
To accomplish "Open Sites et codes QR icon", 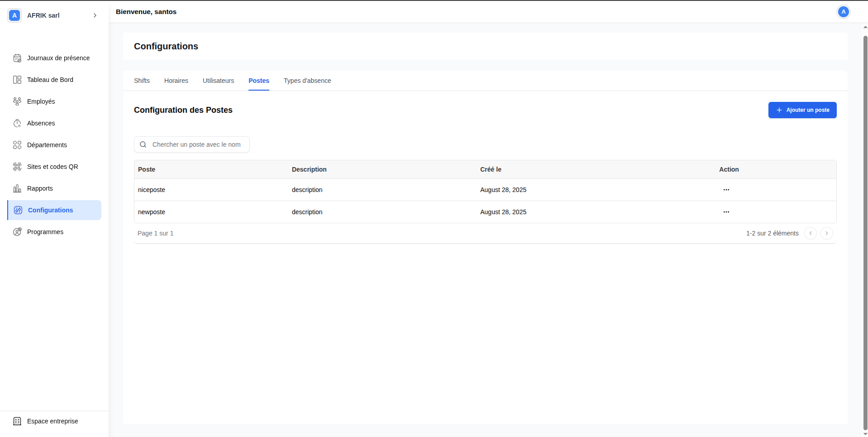I will pos(17,167).
